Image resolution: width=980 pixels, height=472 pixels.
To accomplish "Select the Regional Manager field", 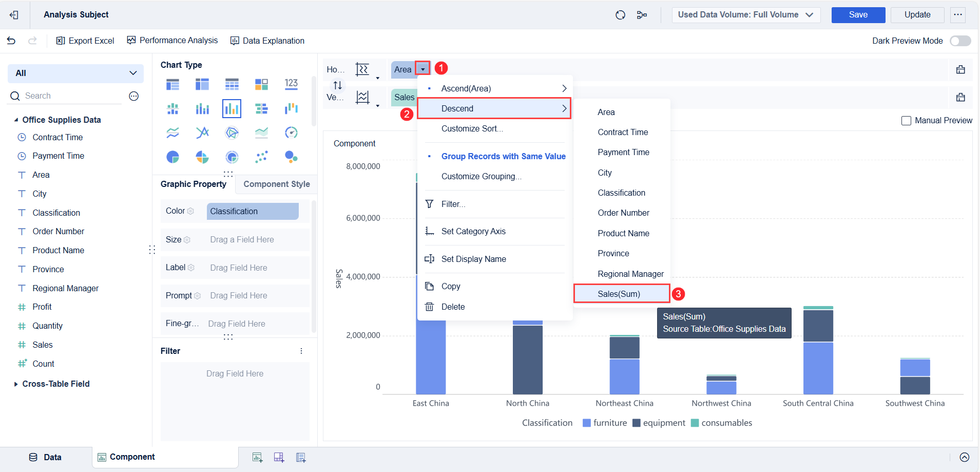I will [x=66, y=288].
